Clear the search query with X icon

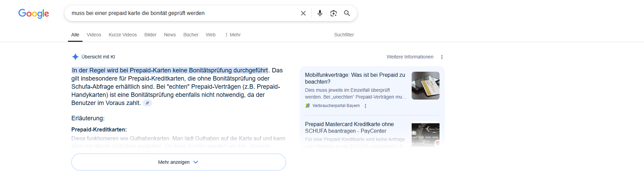(303, 13)
